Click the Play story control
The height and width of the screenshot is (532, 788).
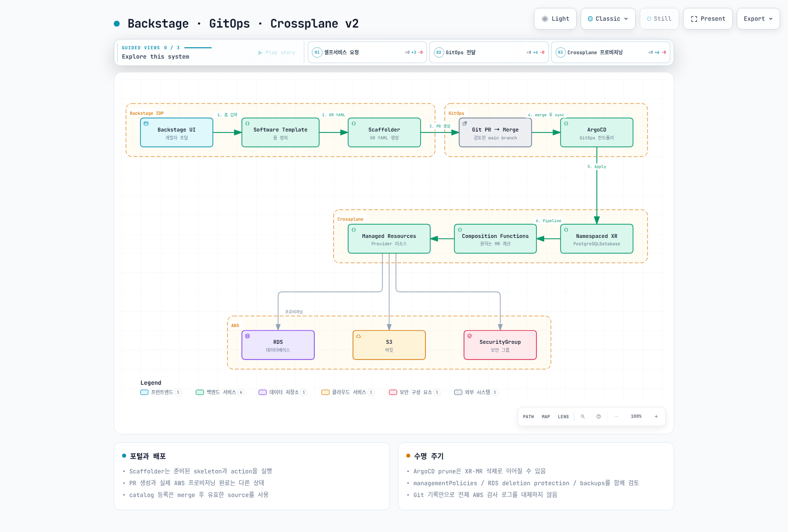(277, 53)
